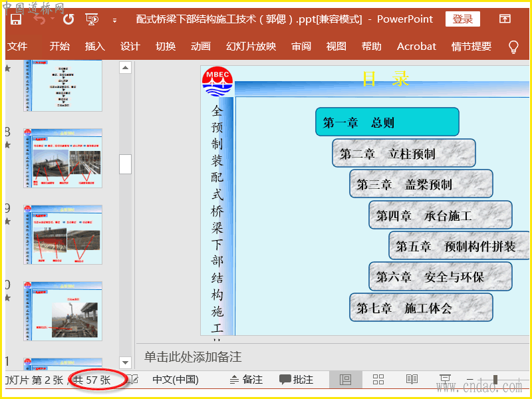Open the Acrobat ribbon tab
This screenshot has height=399, width=532.
pos(417,46)
